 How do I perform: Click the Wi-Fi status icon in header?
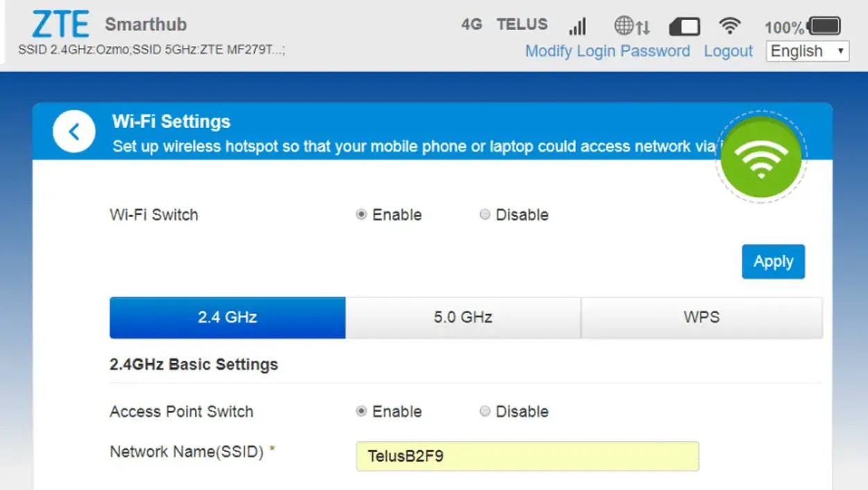(x=729, y=26)
